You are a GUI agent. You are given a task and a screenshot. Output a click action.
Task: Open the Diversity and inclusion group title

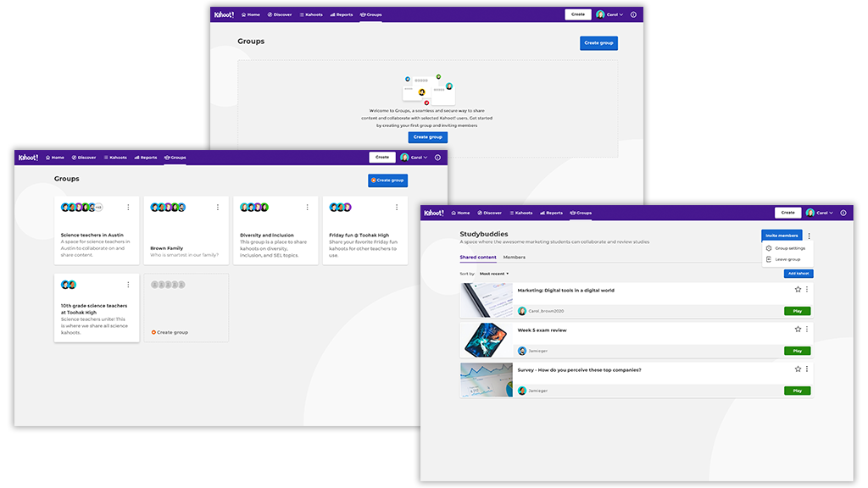[267, 236]
